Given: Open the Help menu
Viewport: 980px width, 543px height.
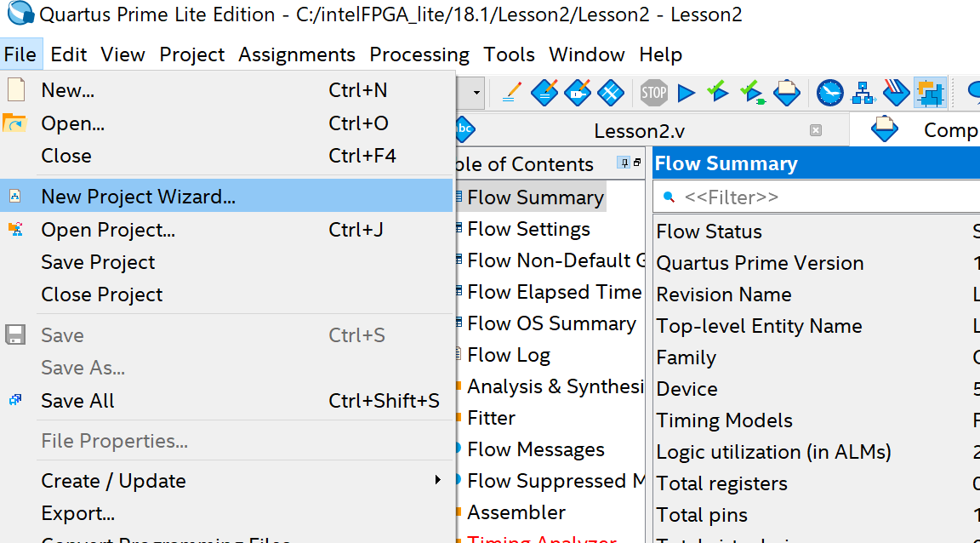Looking at the screenshot, I should (661, 54).
